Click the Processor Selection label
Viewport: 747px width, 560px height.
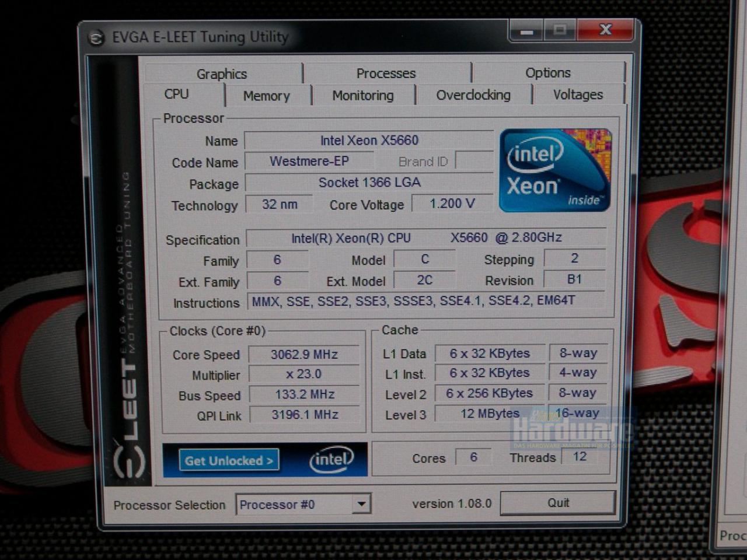[x=169, y=505]
